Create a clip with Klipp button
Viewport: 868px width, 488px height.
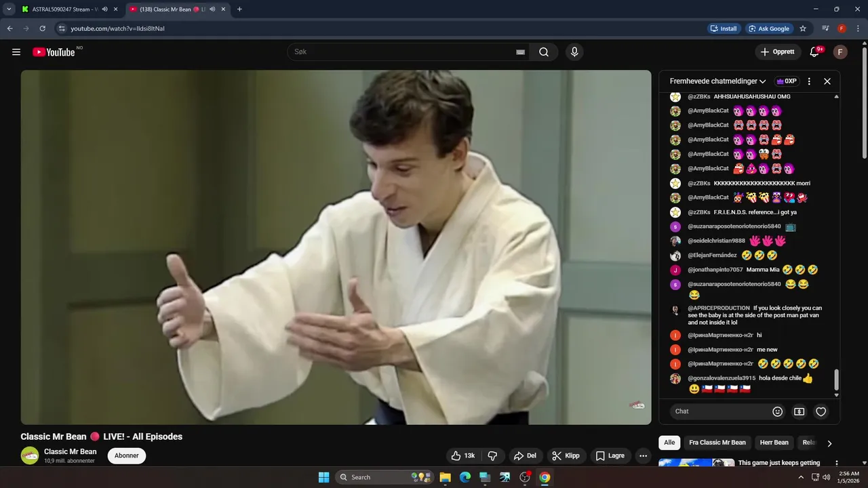(x=566, y=455)
